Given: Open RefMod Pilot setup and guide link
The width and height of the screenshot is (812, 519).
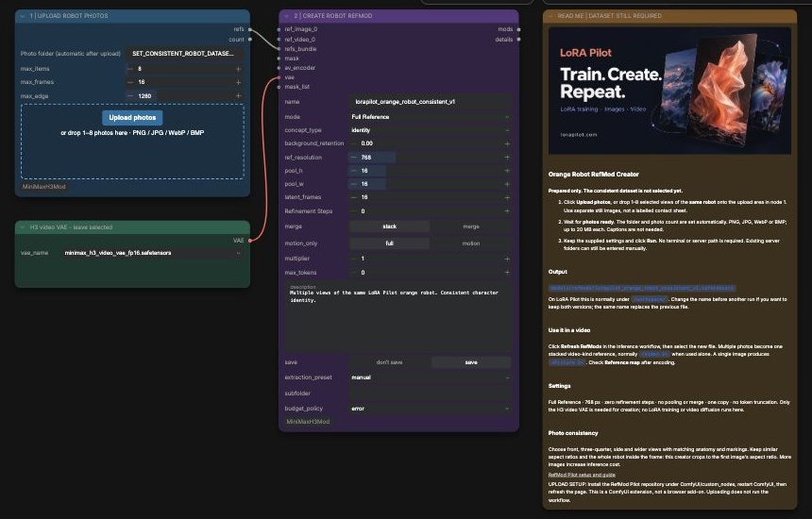Looking at the screenshot, I should [582, 475].
